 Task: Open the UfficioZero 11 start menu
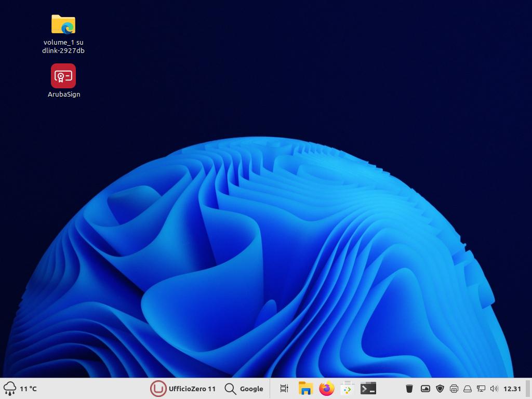coord(183,388)
